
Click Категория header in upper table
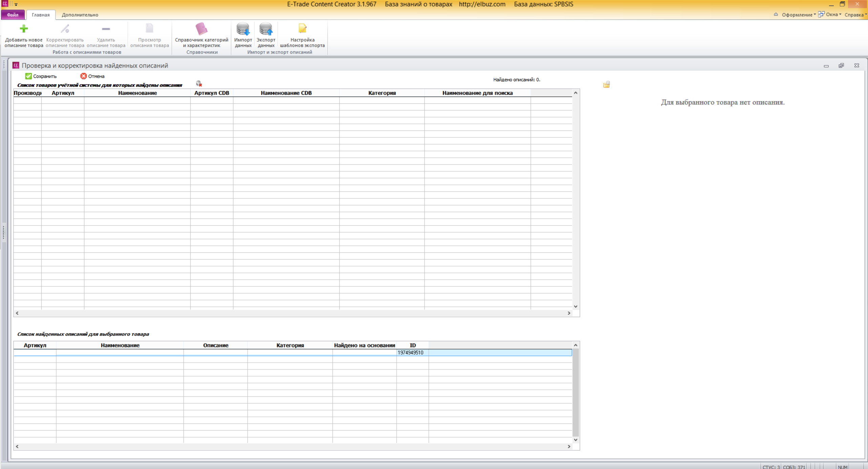(x=382, y=93)
